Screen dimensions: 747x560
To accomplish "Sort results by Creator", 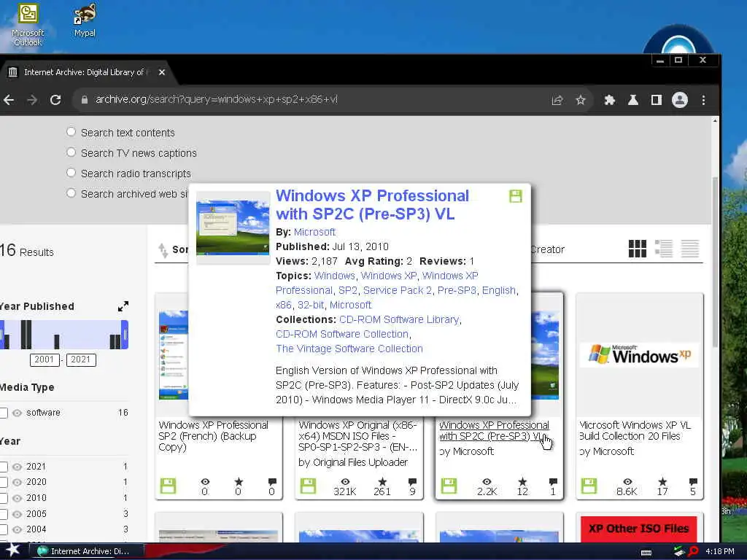I will point(547,249).
